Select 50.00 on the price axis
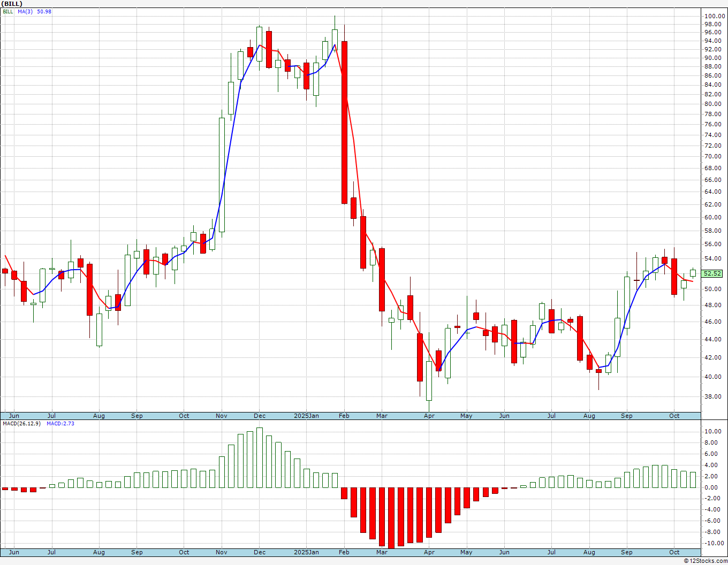The width and height of the screenshot is (728, 565). pyautogui.click(x=714, y=289)
